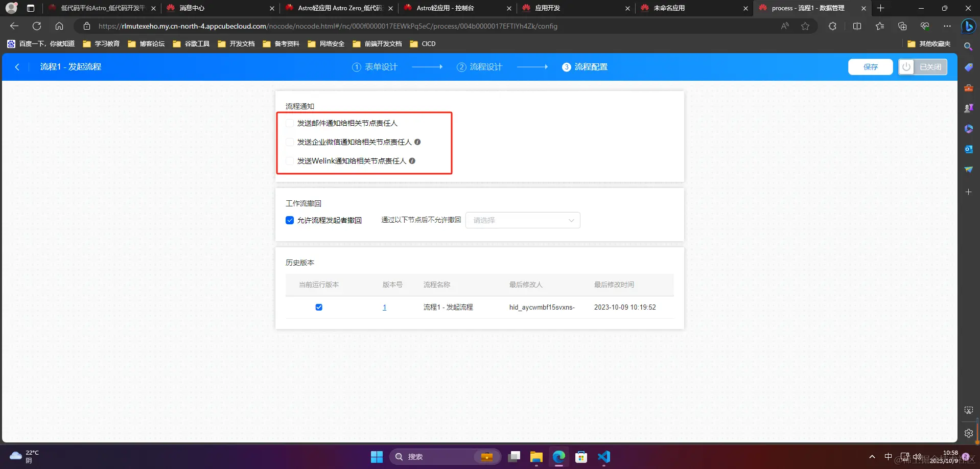
Task: Open sidebar settings gear icon
Action: click(968, 433)
